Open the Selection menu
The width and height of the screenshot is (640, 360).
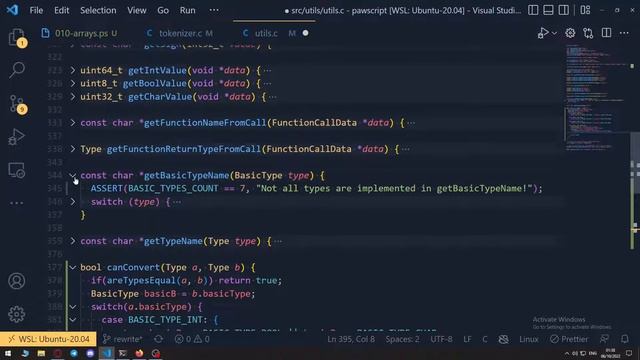point(98,10)
